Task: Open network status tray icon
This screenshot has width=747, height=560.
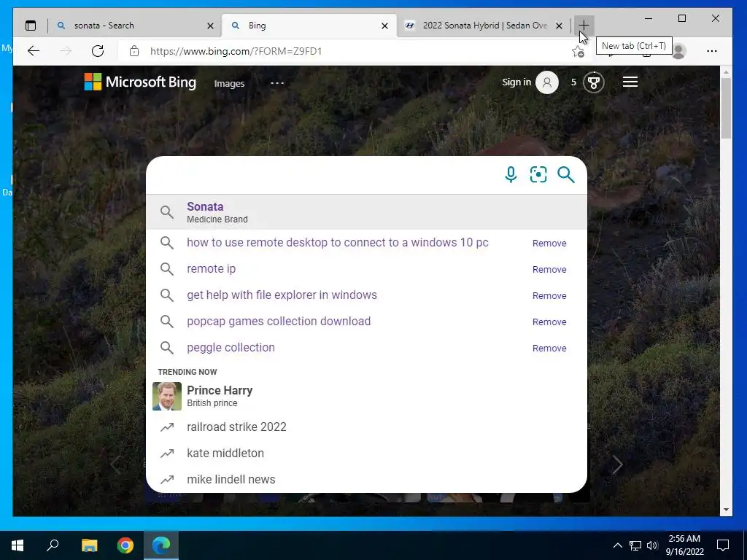Action: [635, 545]
